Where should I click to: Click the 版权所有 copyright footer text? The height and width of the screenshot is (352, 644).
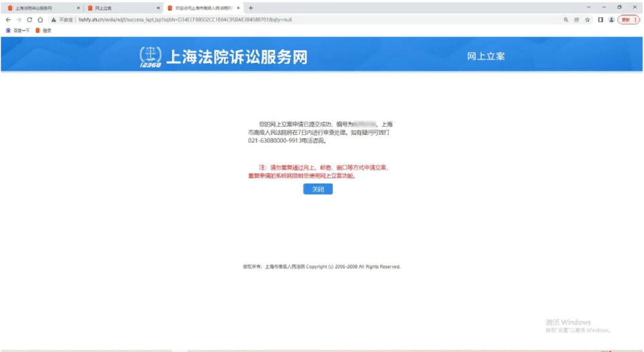click(x=321, y=267)
